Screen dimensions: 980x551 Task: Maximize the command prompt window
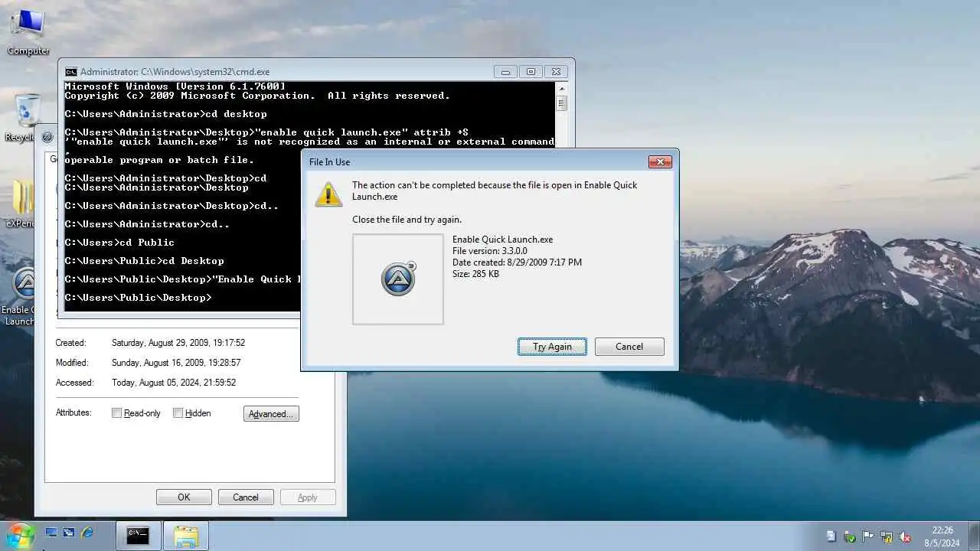point(531,71)
